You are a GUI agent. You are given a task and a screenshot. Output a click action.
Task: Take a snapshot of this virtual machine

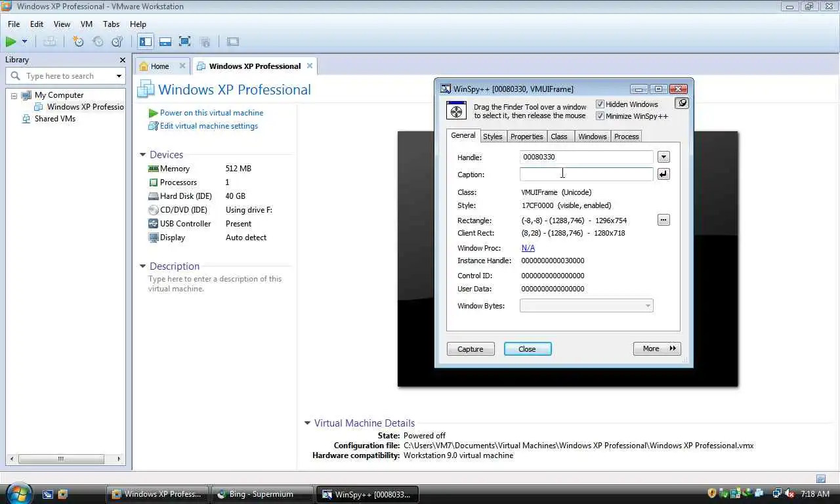pyautogui.click(x=78, y=41)
